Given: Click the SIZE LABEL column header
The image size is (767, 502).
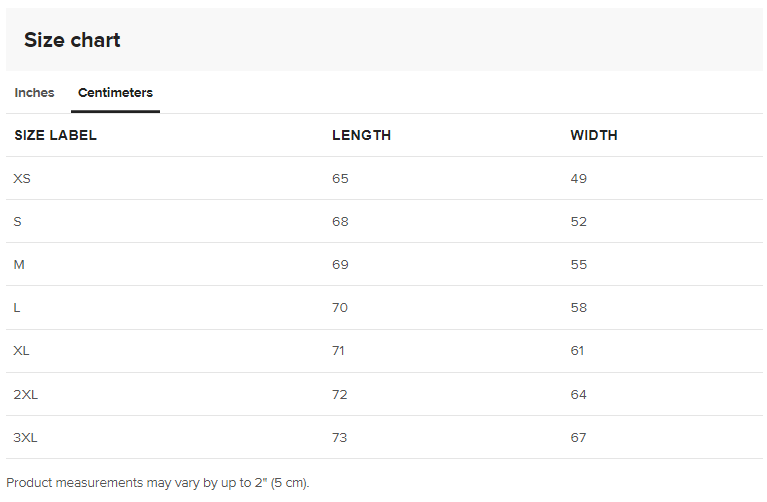Looking at the screenshot, I should (x=55, y=135).
